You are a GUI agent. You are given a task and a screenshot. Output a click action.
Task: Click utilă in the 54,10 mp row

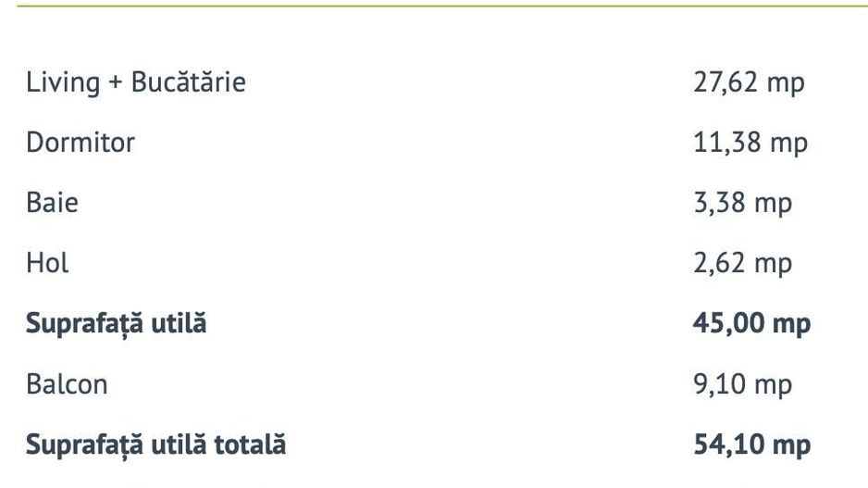point(177,445)
